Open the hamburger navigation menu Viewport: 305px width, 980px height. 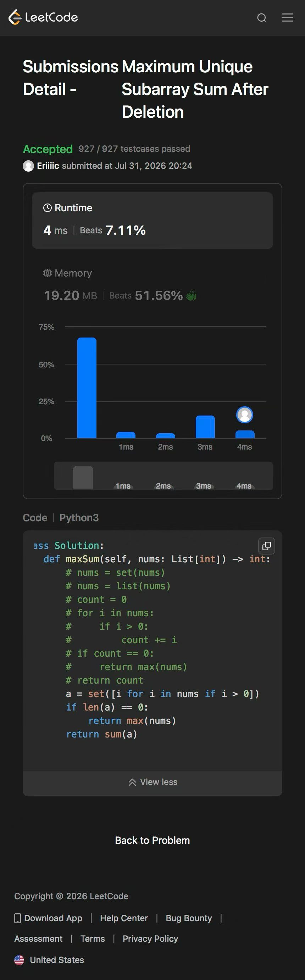click(287, 17)
